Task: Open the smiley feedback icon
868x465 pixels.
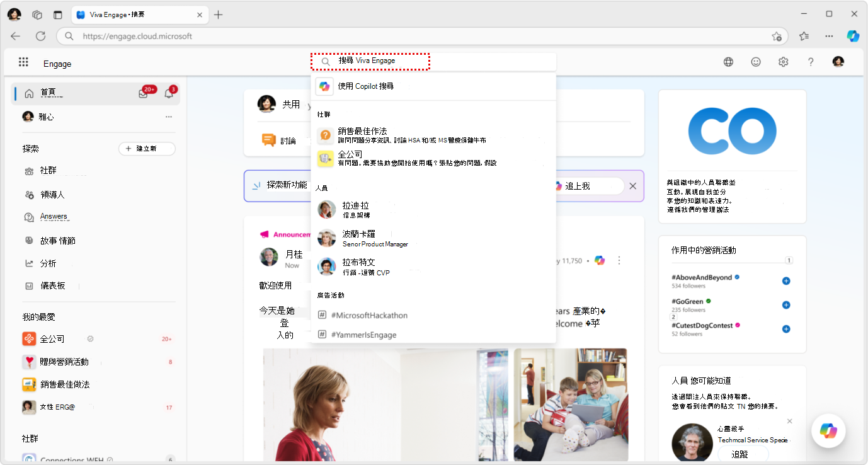Action: [756, 62]
